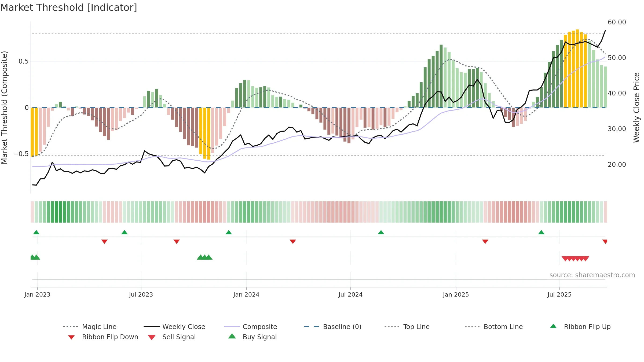This screenshot has height=362, width=644.
Task: Toggle the Bottom Line legend entry
Action: [494, 327]
